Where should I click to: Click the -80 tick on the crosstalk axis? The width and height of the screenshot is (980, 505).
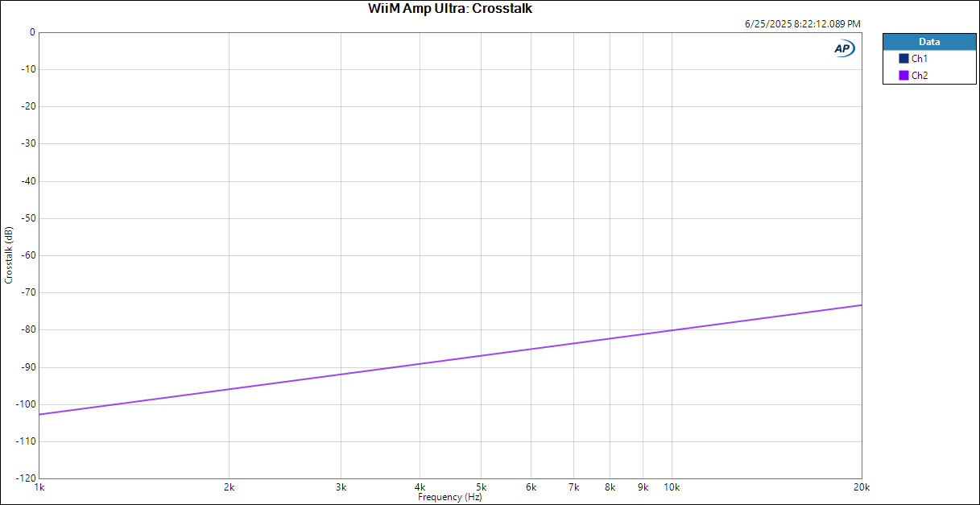point(28,329)
